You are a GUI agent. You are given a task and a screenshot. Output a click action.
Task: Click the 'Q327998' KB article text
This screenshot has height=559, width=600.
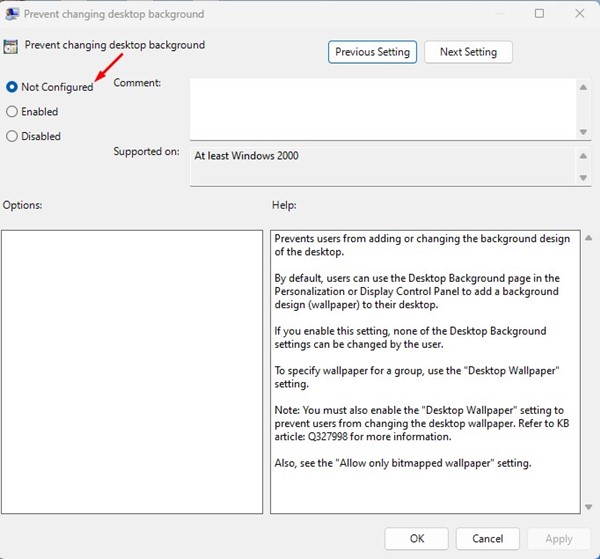[x=328, y=437]
